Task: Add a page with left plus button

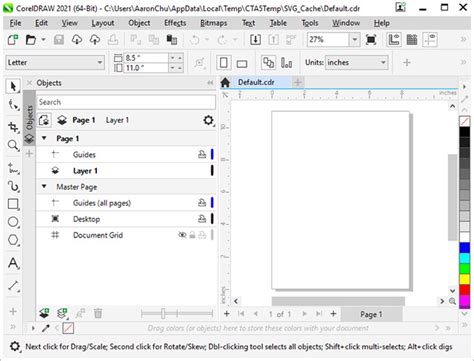Action: pyautogui.click(x=227, y=314)
